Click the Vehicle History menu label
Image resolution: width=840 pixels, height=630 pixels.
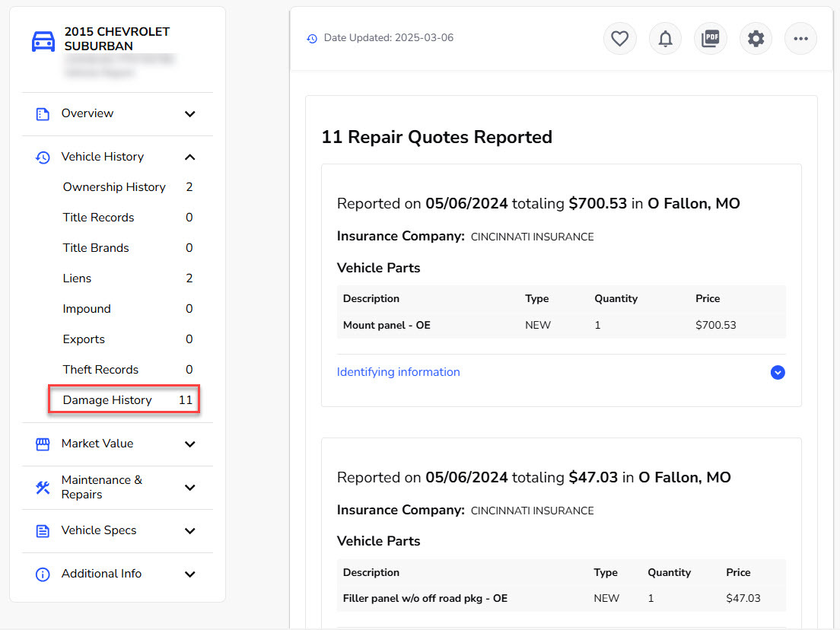tap(103, 157)
